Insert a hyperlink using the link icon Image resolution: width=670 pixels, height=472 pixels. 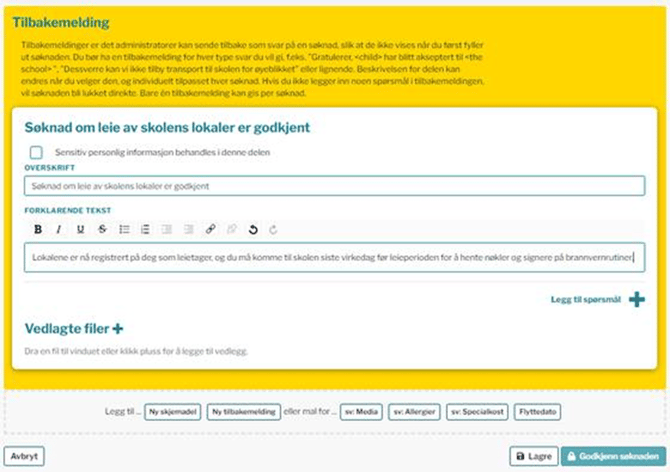(x=210, y=229)
